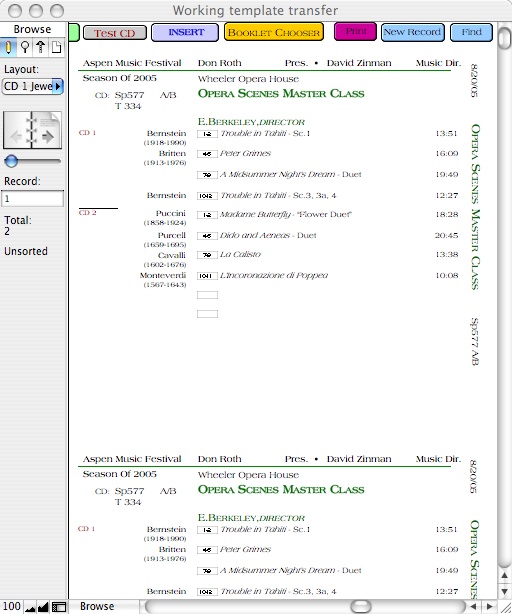Click composer name Cavalli
This screenshot has height=614, width=512.
tap(172, 255)
